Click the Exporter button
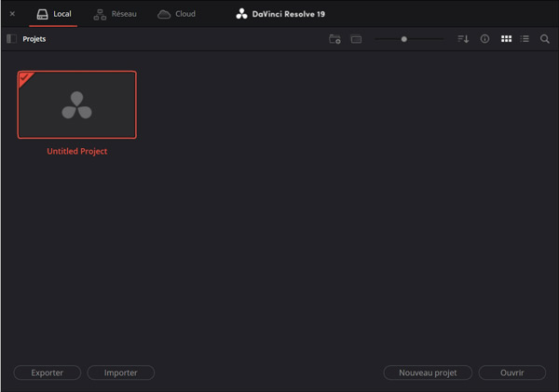This screenshot has width=559, height=392. click(48, 372)
